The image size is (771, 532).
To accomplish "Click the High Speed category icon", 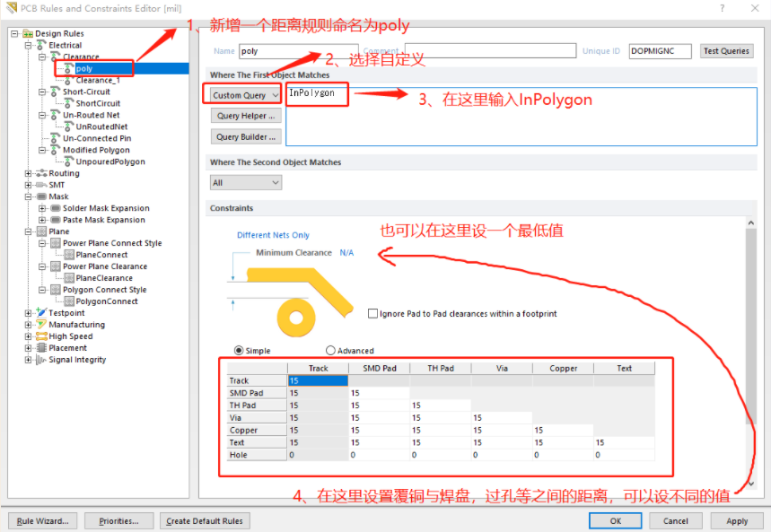I will pyautogui.click(x=41, y=336).
